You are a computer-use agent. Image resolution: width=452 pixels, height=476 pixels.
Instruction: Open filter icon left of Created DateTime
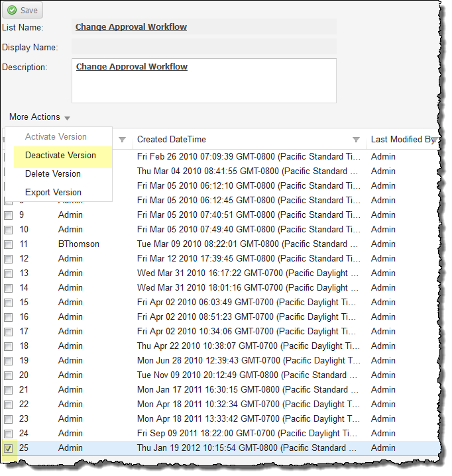pyautogui.click(x=122, y=140)
